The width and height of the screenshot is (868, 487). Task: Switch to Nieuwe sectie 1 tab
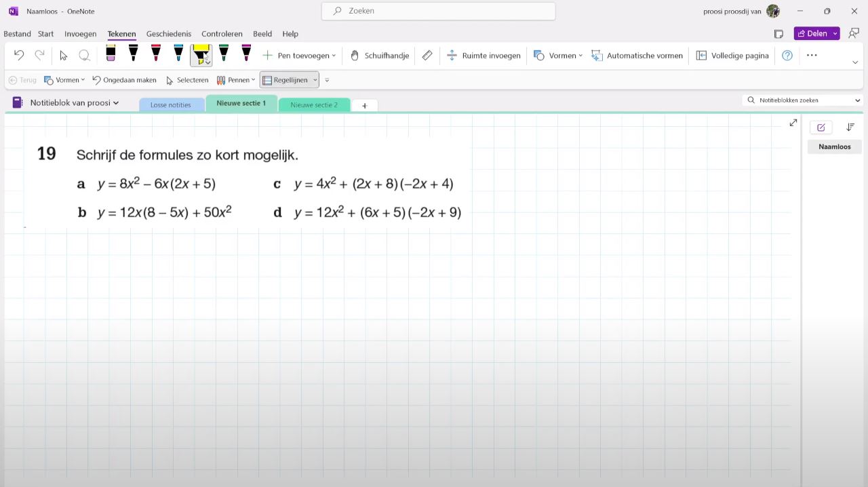click(241, 103)
